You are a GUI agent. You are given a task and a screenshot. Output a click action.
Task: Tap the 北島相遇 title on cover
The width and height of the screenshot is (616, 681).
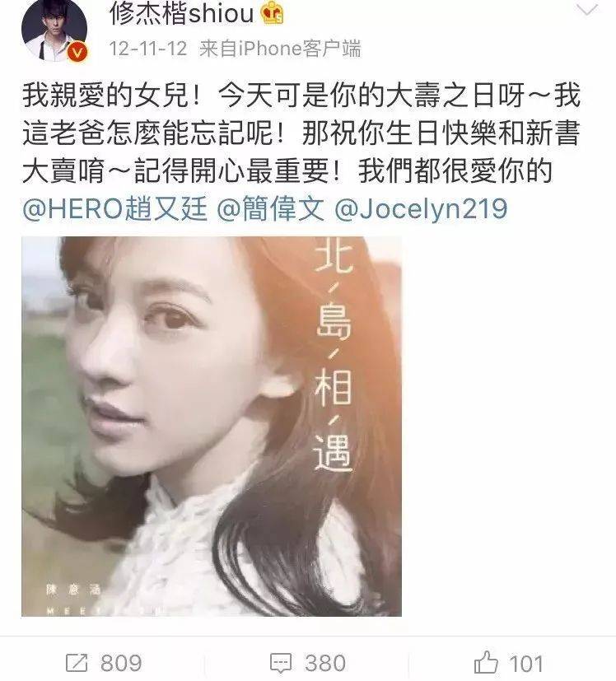333,355
